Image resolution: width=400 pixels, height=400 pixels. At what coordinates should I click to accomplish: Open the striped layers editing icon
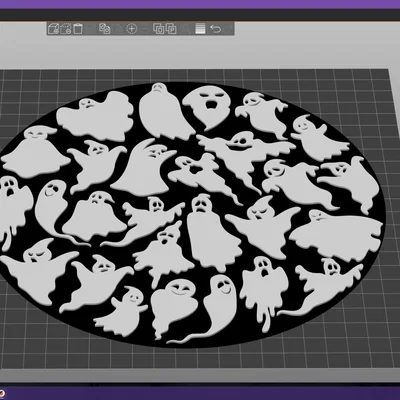[200, 29]
